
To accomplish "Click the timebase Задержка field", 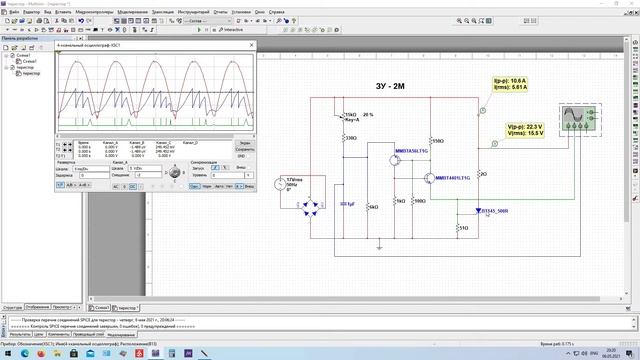I will pos(94,176).
